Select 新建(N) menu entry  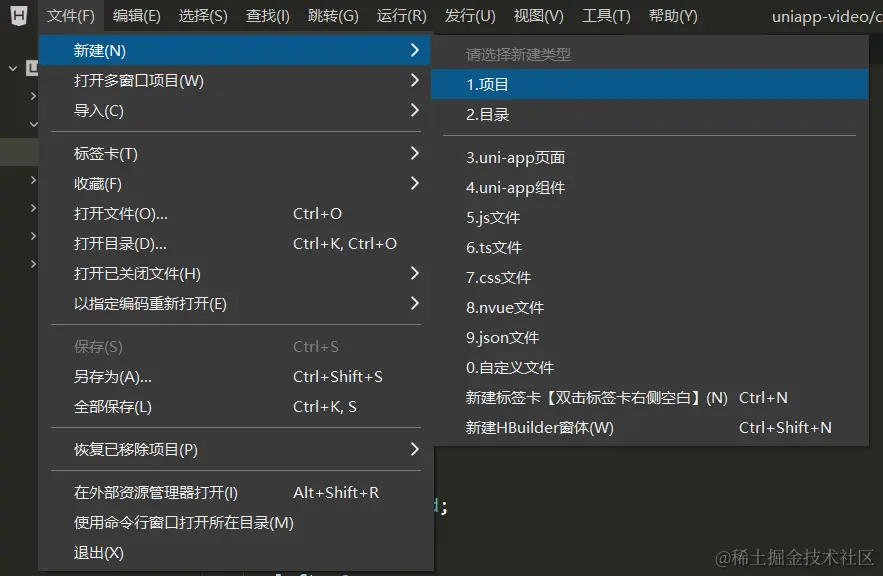(235, 50)
